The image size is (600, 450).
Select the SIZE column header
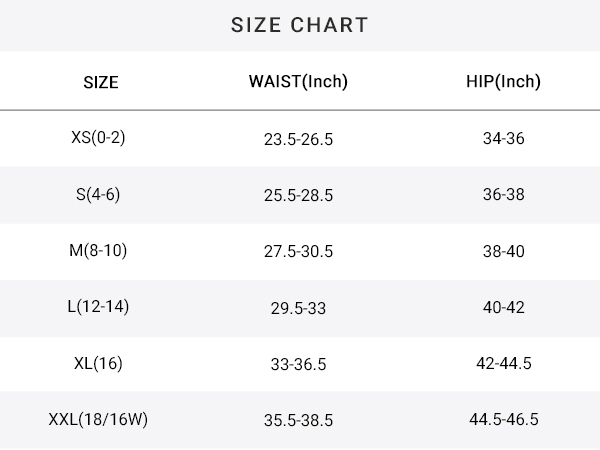101,82
